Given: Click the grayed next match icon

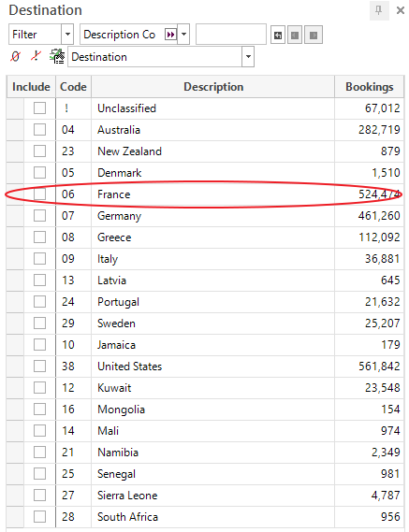Looking at the screenshot, I should (x=314, y=35).
